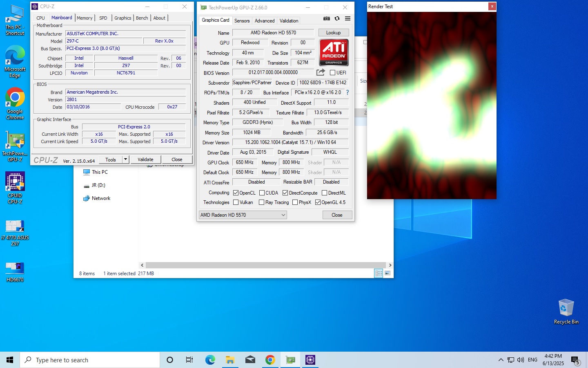
Task: Open the notification center icon
Action: [x=575, y=360]
